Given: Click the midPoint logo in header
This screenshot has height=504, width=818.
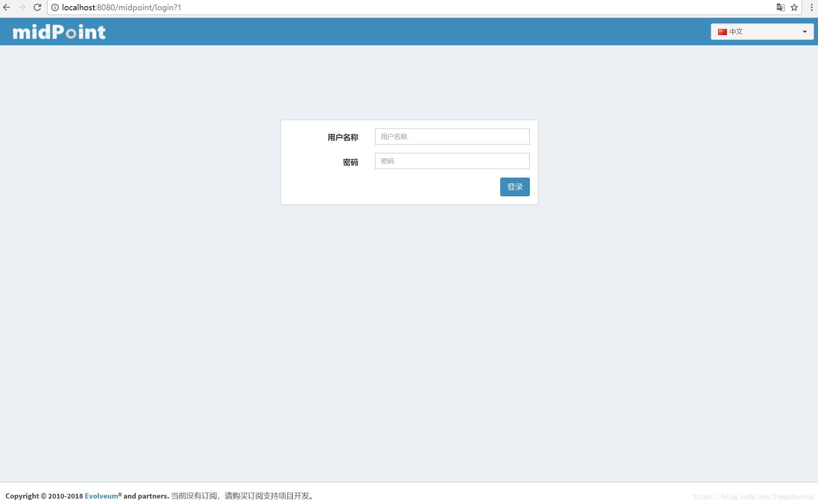Looking at the screenshot, I should click(59, 32).
